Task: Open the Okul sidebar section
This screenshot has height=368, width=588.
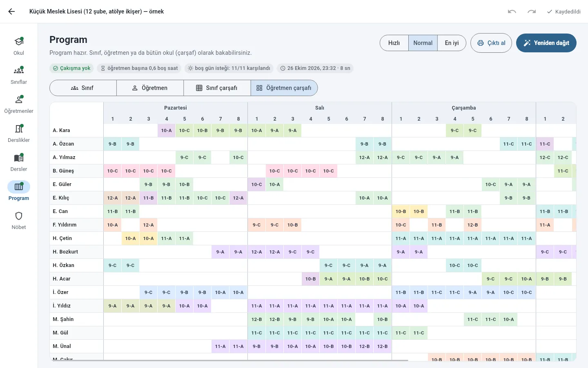Action: pos(19,46)
